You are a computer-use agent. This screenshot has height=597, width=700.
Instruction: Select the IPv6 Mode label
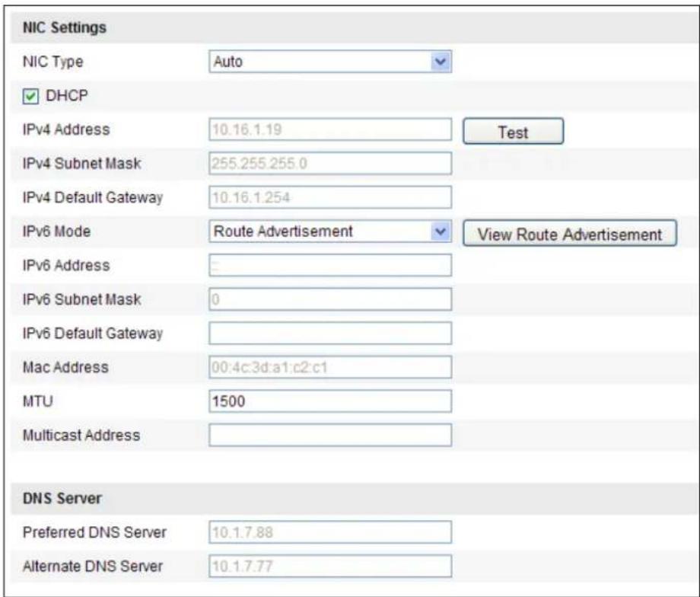(57, 231)
